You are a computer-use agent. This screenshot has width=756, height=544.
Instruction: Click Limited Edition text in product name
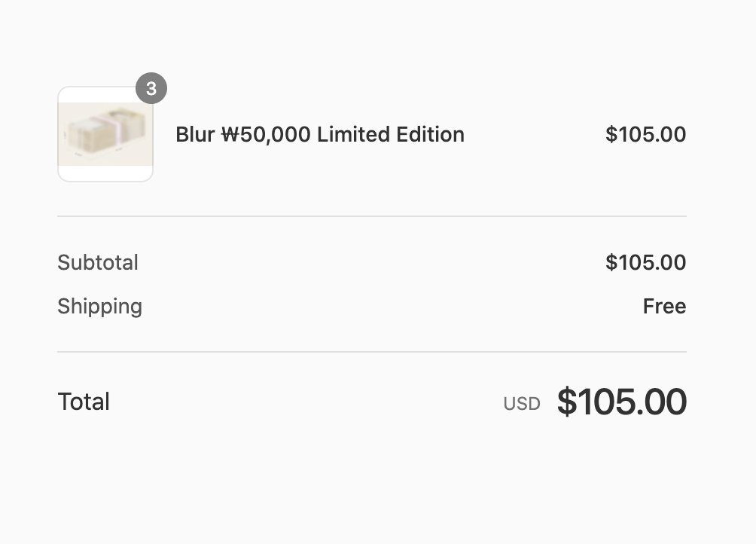[x=390, y=135]
